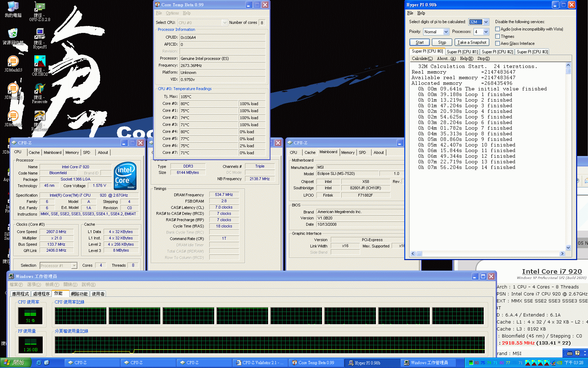
Task: Open the Options menu in Core Temp
Action: [172, 13]
